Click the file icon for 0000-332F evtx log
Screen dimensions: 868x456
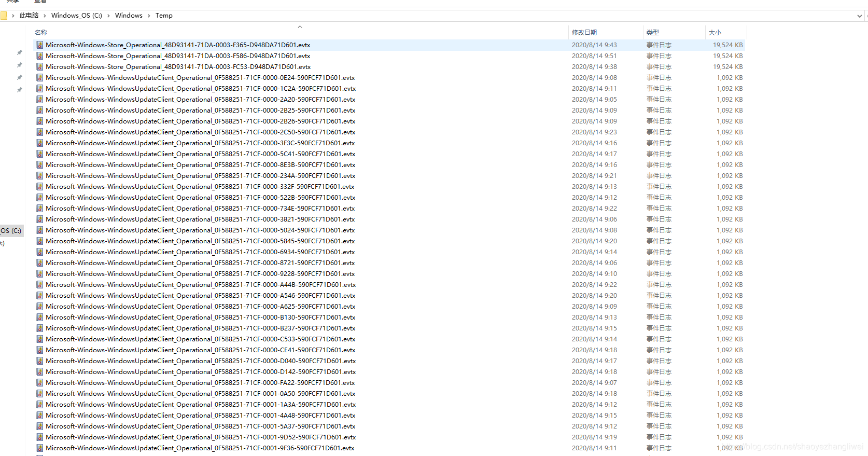pos(39,187)
